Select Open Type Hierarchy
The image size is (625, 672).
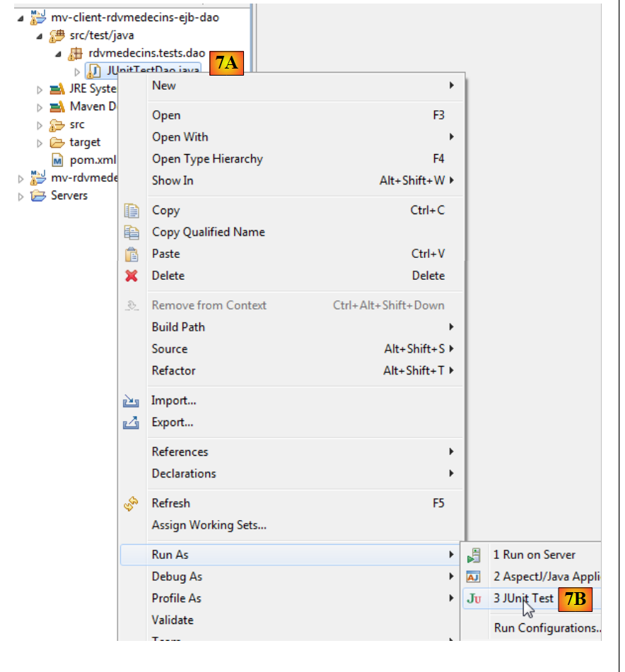[207, 159]
